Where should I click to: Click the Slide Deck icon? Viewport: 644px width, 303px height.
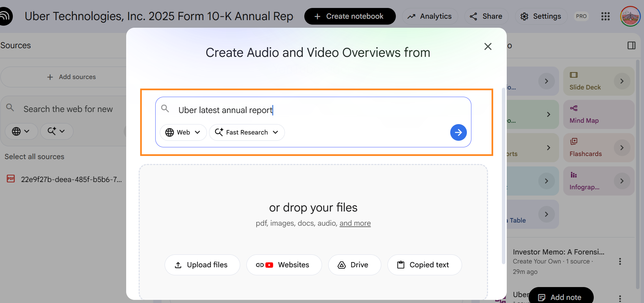pyautogui.click(x=574, y=75)
